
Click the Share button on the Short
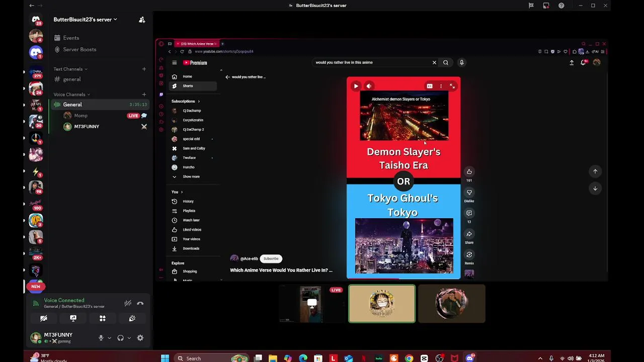[469, 234]
